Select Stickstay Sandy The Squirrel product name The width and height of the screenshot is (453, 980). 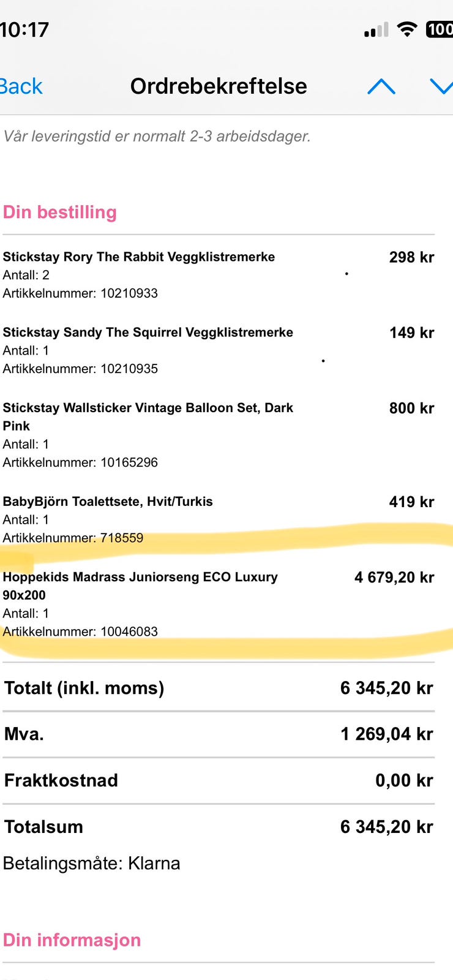[x=148, y=332]
